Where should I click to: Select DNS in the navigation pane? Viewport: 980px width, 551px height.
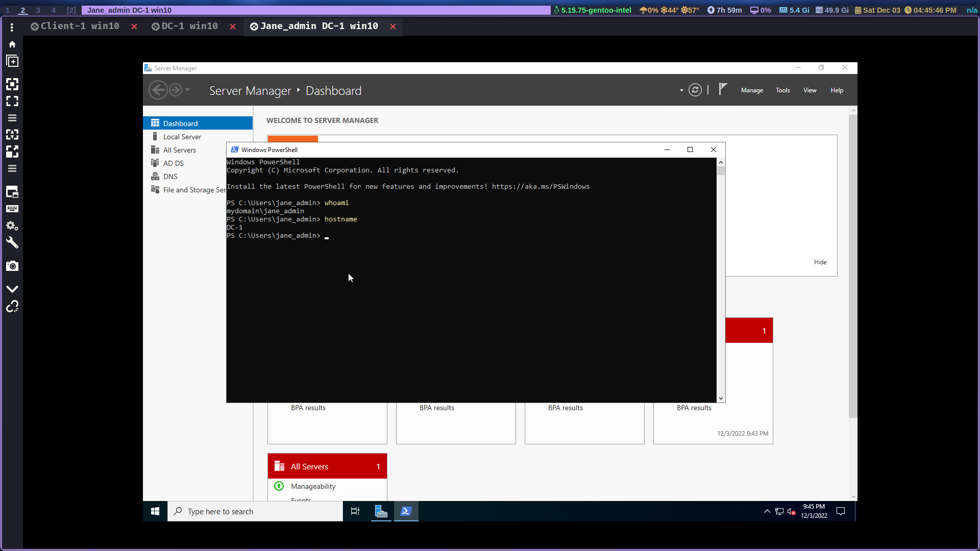198,177
